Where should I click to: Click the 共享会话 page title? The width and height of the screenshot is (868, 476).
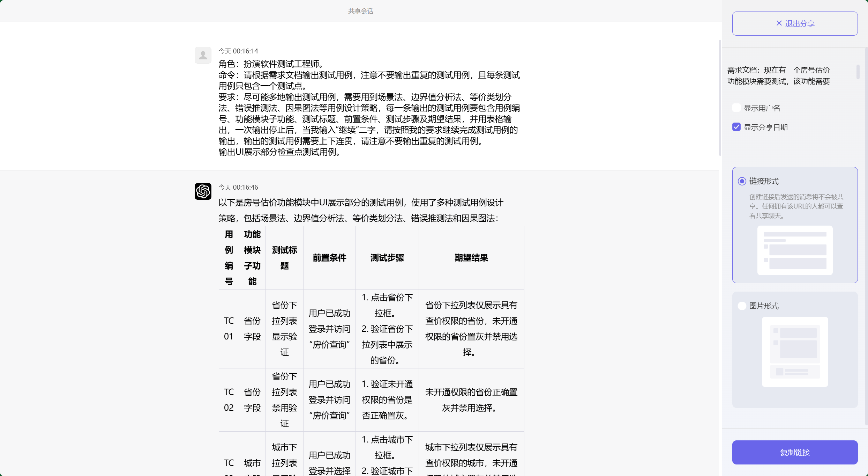pos(361,11)
